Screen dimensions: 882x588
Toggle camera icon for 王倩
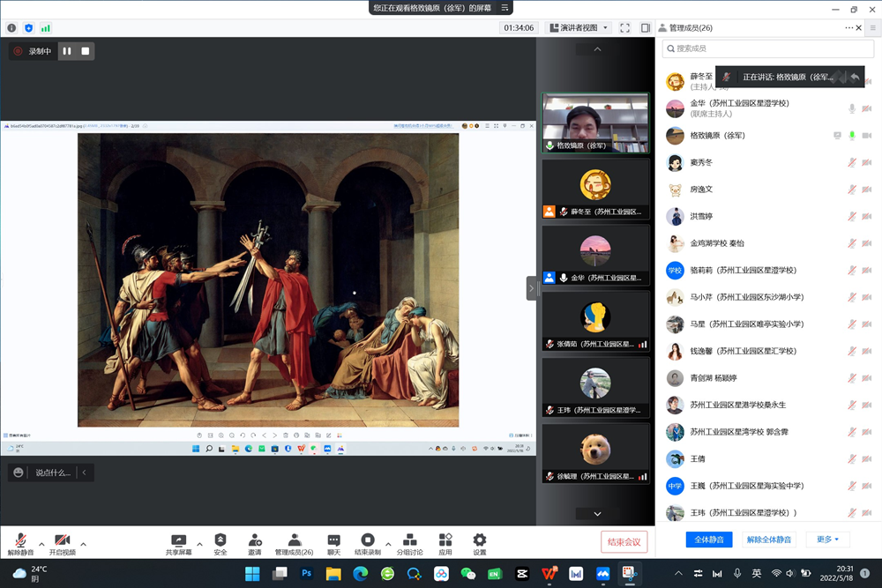point(867,458)
